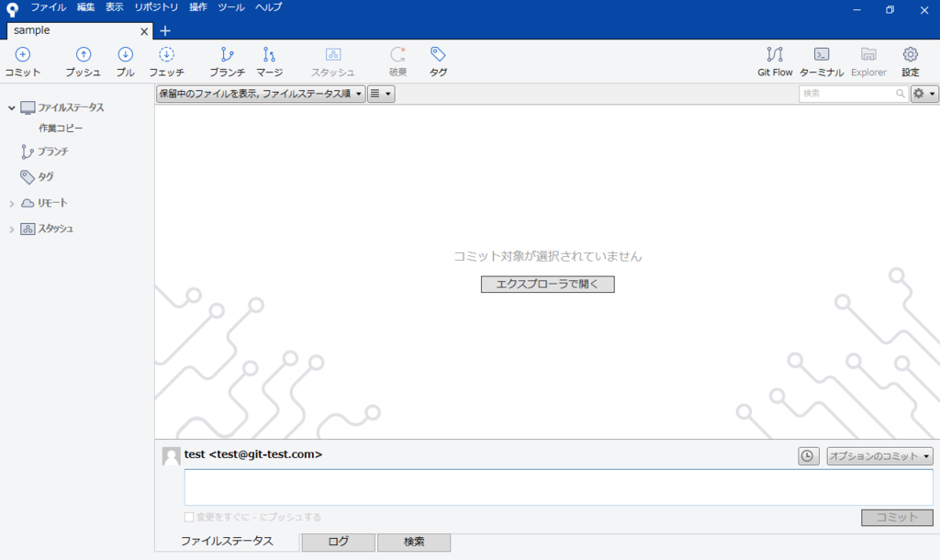Expand the リモート sidebar section
Image resolution: width=940 pixels, height=560 pixels.
pos(13,203)
